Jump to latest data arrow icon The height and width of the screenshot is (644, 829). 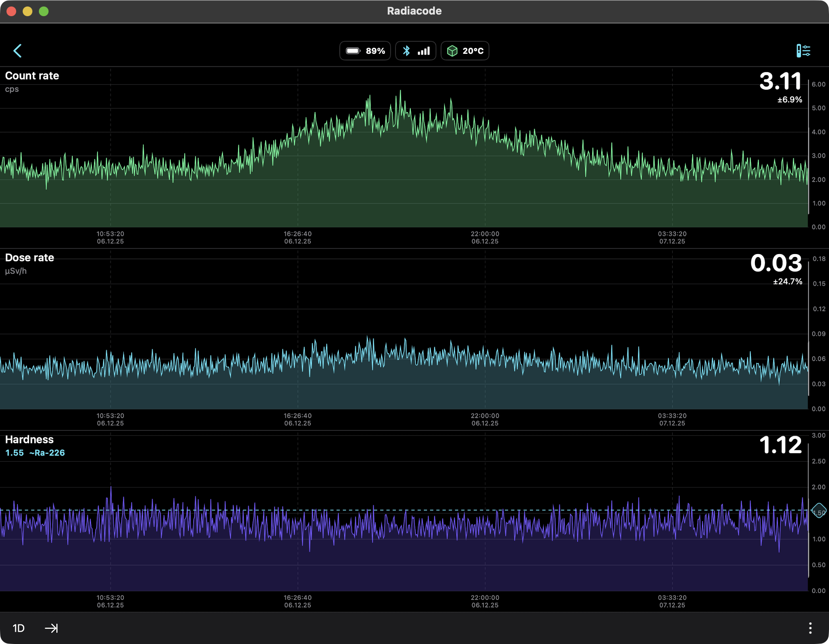pyautogui.click(x=51, y=628)
